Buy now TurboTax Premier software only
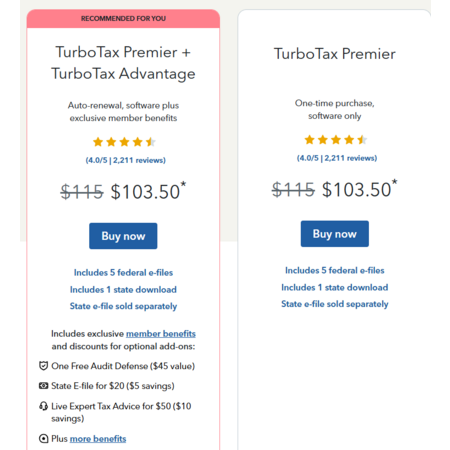The width and height of the screenshot is (450, 450). click(x=335, y=234)
